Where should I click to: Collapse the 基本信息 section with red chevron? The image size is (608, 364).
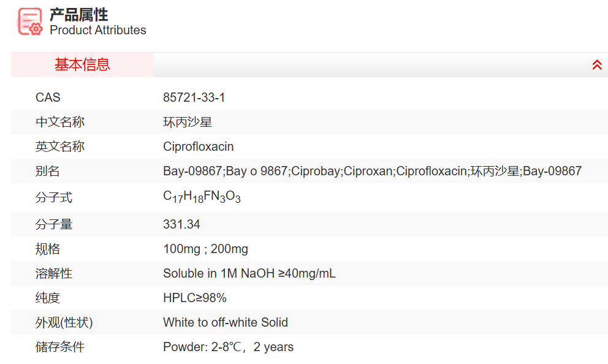(597, 65)
